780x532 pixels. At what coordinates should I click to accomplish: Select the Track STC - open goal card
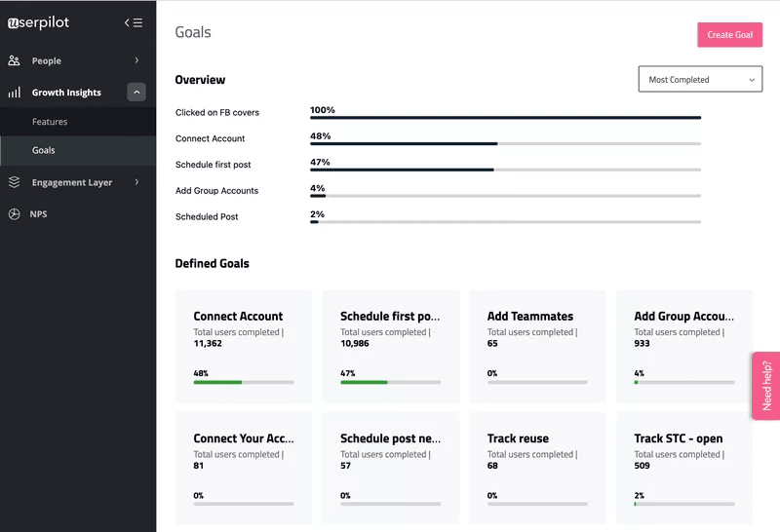click(683, 469)
